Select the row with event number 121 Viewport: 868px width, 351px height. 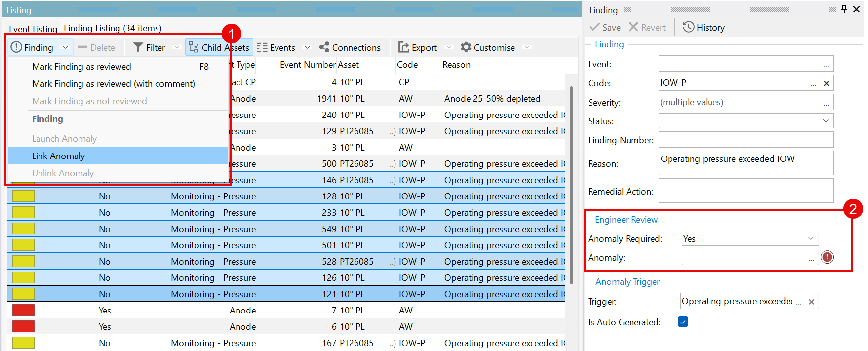pyautogui.click(x=286, y=294)
